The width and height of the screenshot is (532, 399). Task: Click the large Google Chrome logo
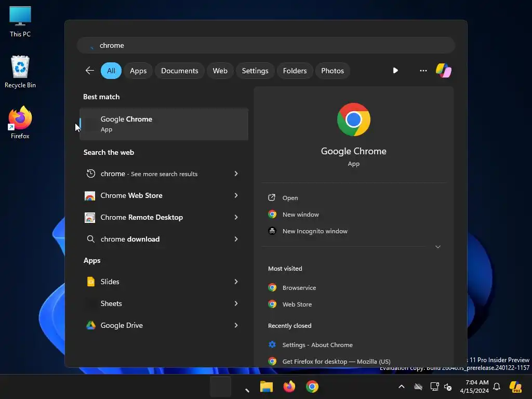point(353,119)
